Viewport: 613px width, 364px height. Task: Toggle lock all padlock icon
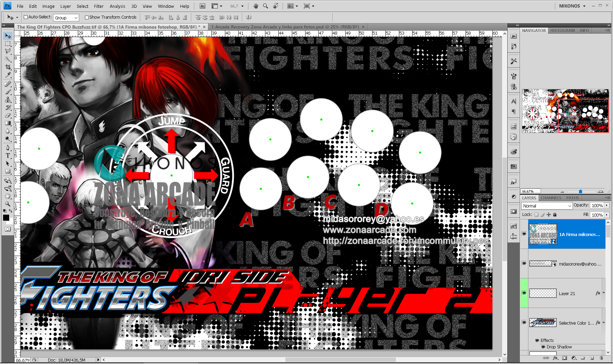click(555, 215)
